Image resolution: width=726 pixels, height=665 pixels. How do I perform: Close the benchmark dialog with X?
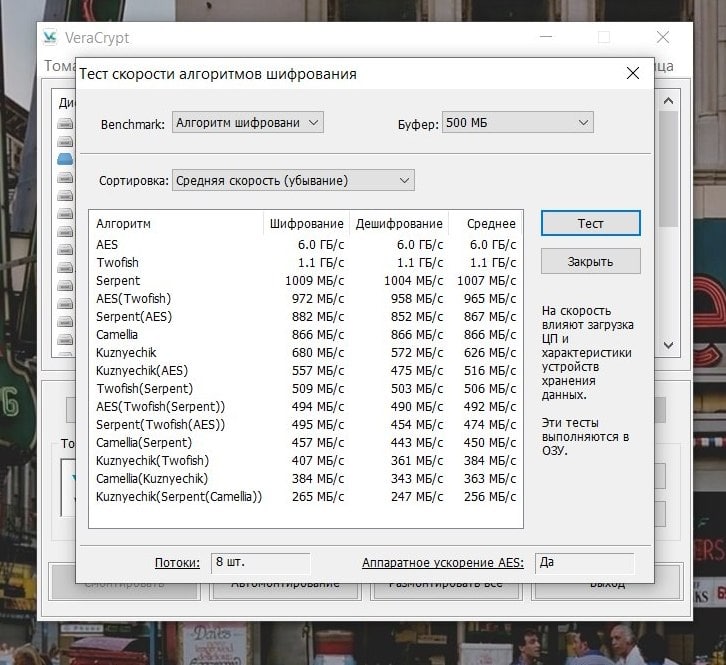click(632, 73)
